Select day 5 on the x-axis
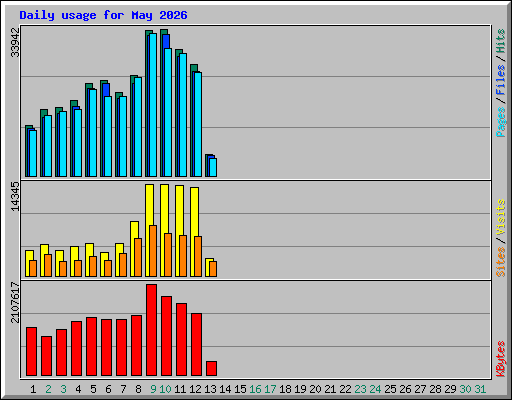 [93, 389]
